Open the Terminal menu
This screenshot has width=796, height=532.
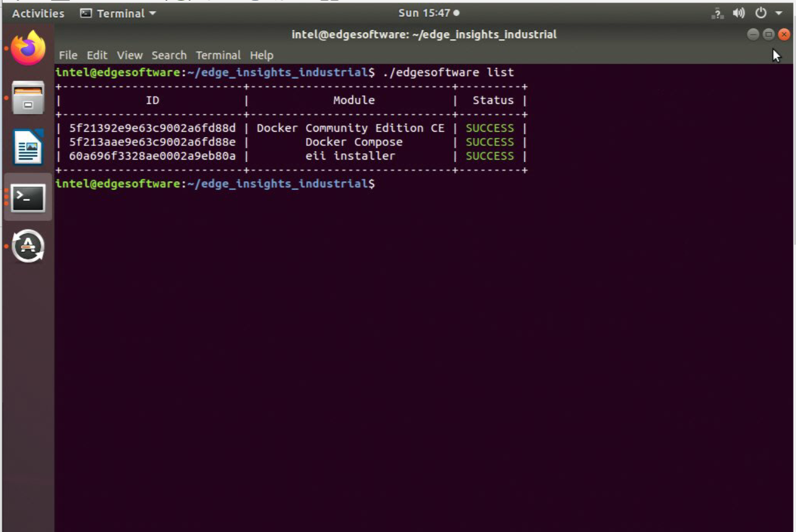218,55
